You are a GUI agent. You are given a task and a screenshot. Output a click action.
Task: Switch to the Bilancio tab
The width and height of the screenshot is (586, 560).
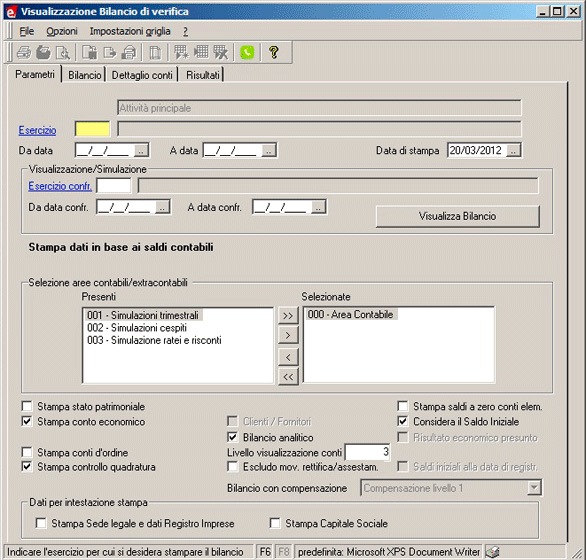[x=84, y=75]
